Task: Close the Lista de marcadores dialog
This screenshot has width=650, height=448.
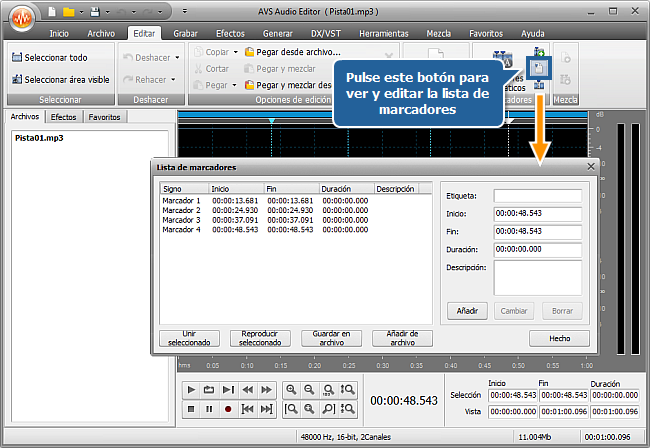Action: (591, 167)
